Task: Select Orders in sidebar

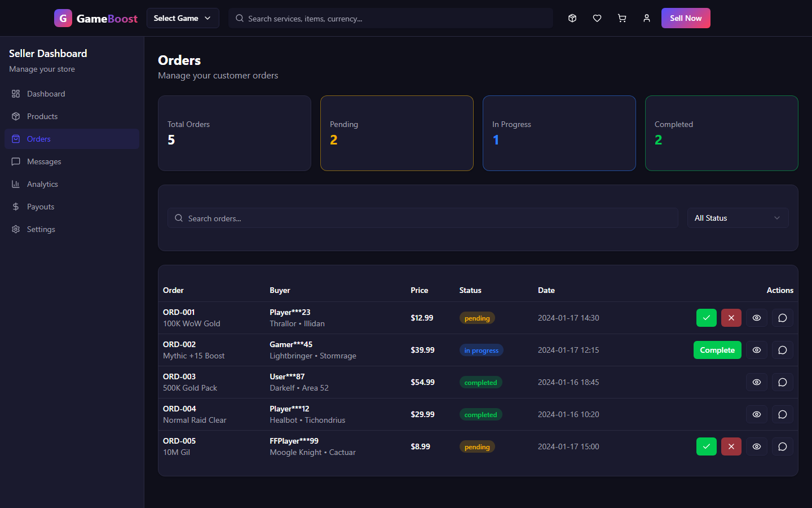Action: (x=72, y=139)
